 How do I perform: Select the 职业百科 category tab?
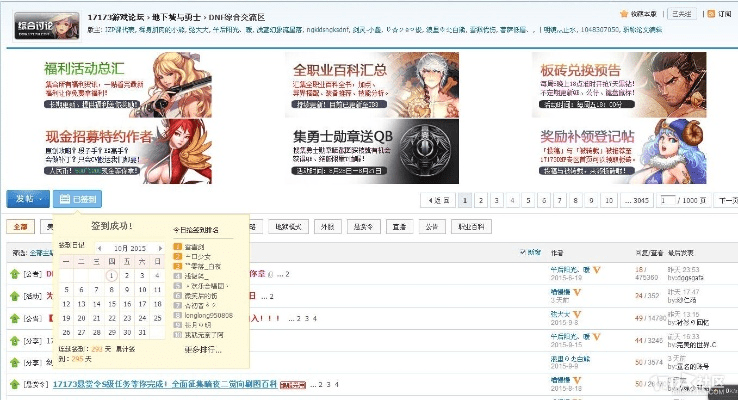coord(471,227)
